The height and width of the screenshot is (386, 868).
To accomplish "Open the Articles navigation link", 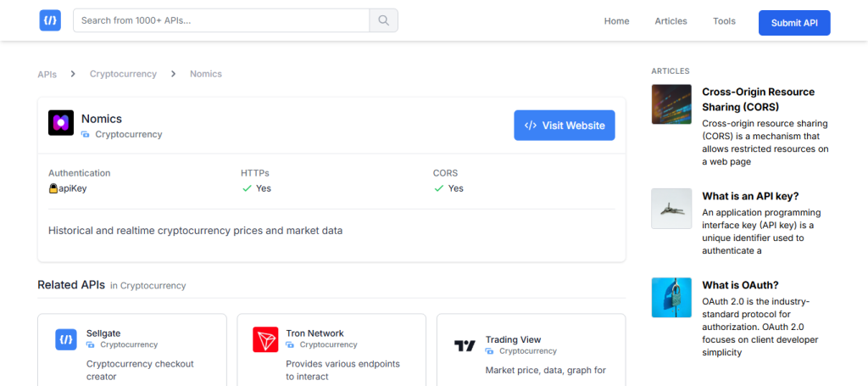I will click(x=671, y=21).
